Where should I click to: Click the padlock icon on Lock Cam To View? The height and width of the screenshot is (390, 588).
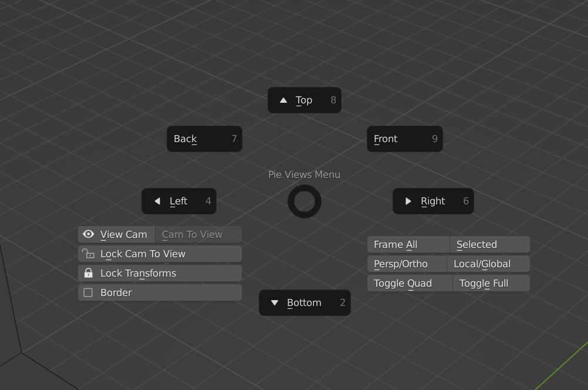pyautogui.click(x=89, y=254)
